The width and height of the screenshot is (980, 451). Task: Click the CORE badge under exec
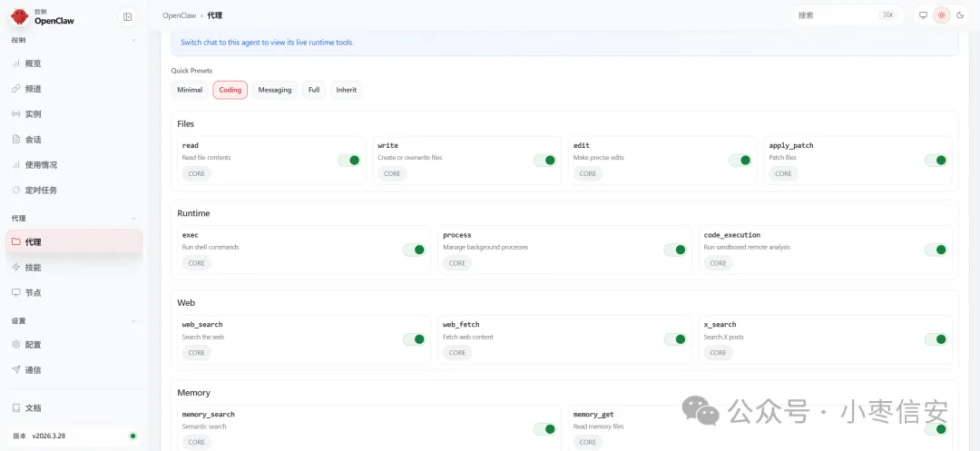pyautogui.click(x=197, y=263)
